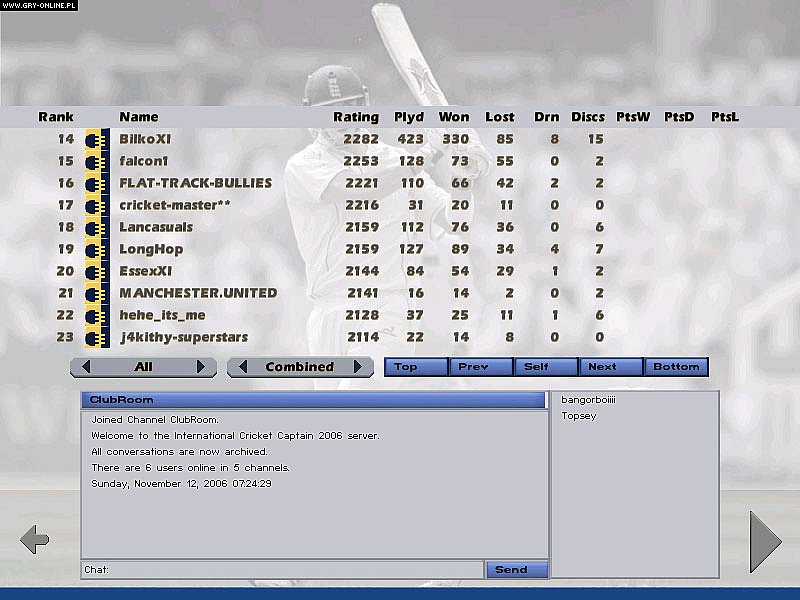Click cricket-master's team crest icon

[x=95, y=206]
